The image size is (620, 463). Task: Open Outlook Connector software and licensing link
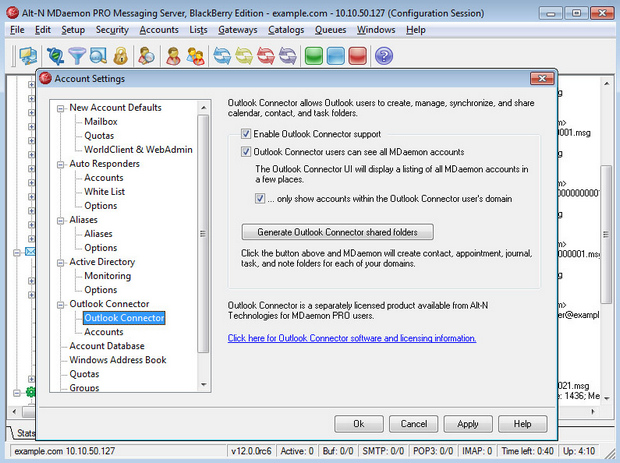[x=352, y=338]
